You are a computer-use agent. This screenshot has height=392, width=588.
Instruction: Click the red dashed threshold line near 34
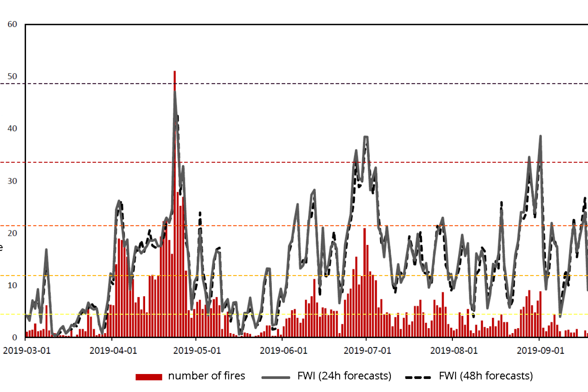point(268,162)
